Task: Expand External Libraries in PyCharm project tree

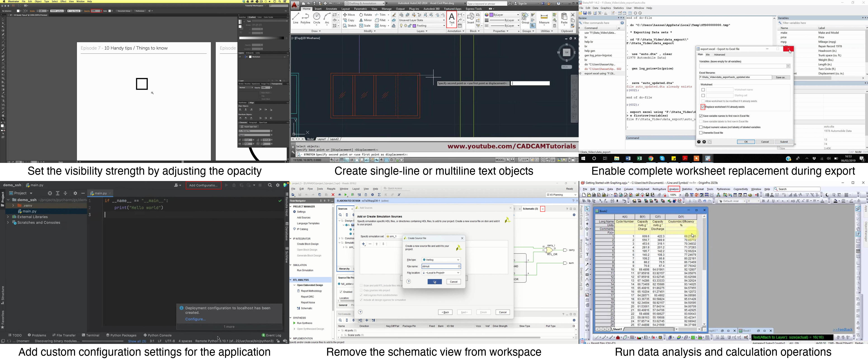Action: (x=8, y=217)
